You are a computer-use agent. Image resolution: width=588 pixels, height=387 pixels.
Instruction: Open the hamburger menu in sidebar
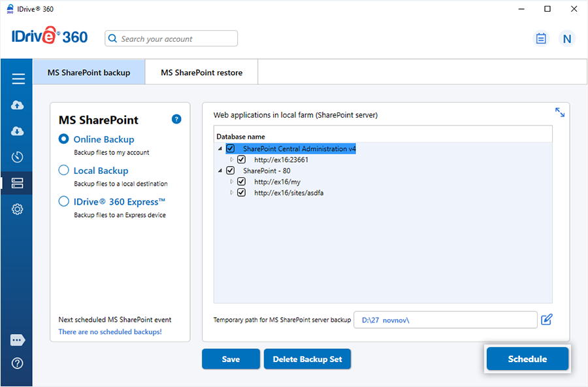click(18, 79)
